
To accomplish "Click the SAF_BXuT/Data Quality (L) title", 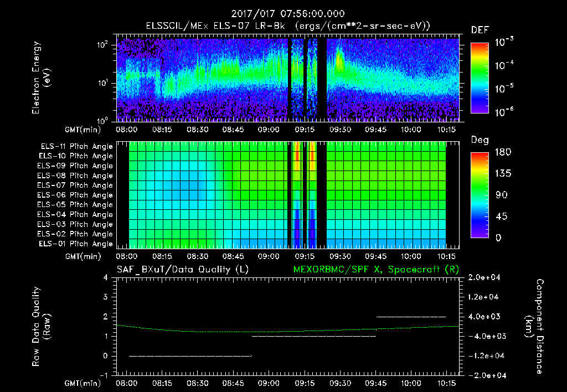I will 183,270.
